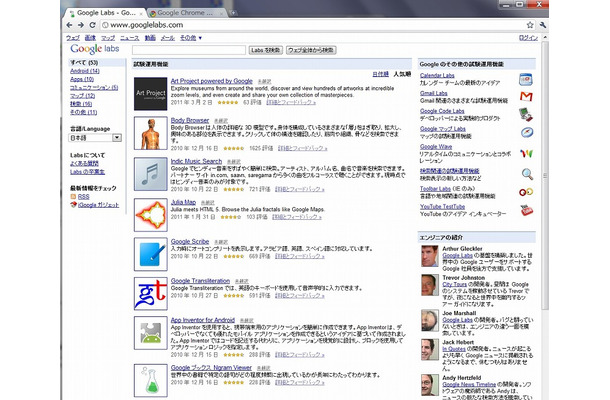Open the YouTube TestTube link

(x=442, y=207)
